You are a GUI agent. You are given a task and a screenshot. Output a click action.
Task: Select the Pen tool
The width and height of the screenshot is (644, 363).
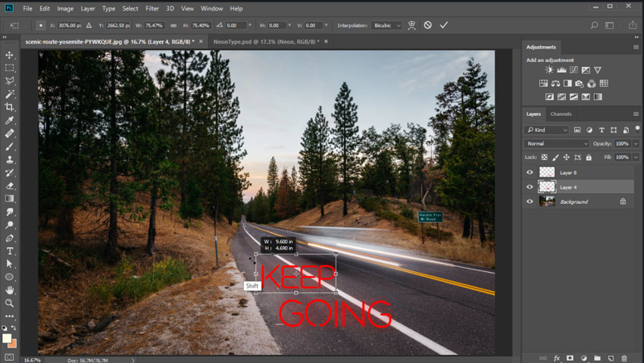point(9,238)
